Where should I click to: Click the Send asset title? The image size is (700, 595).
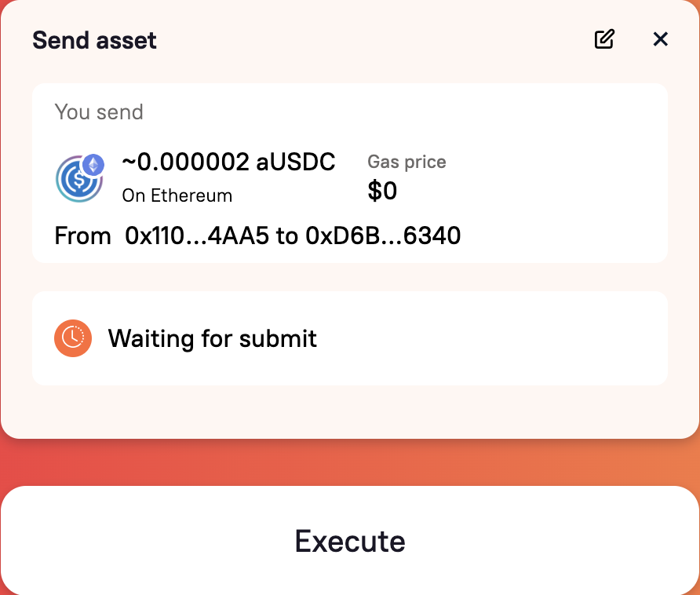[94, 40]
